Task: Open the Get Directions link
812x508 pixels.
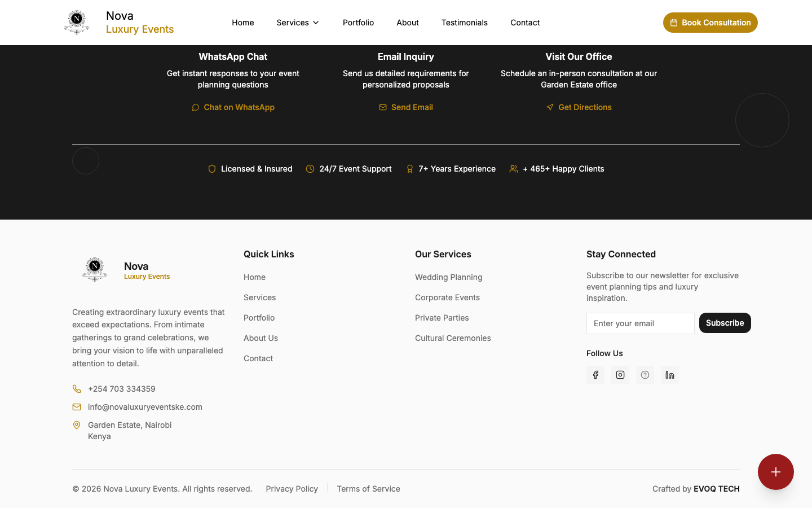Action: coord(579,107)
